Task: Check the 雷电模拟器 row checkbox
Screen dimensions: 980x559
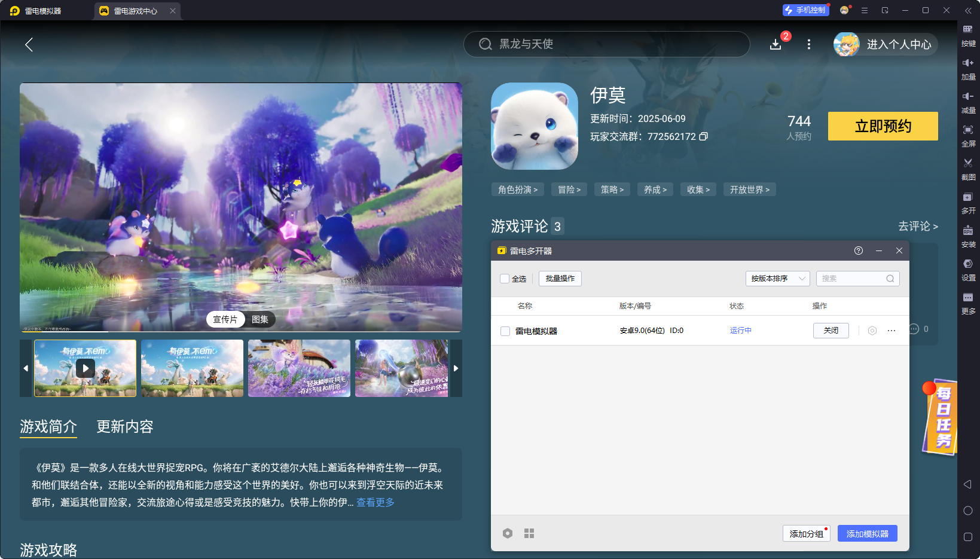Action: (505, 331)
